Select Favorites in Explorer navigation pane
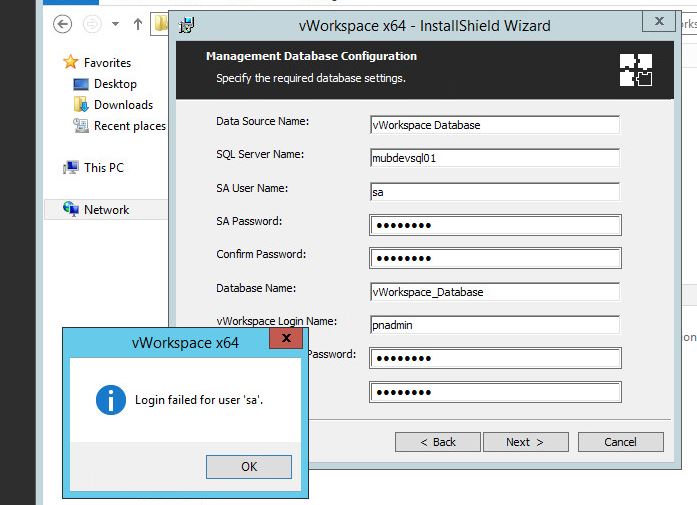 click(x=108, y=63)
